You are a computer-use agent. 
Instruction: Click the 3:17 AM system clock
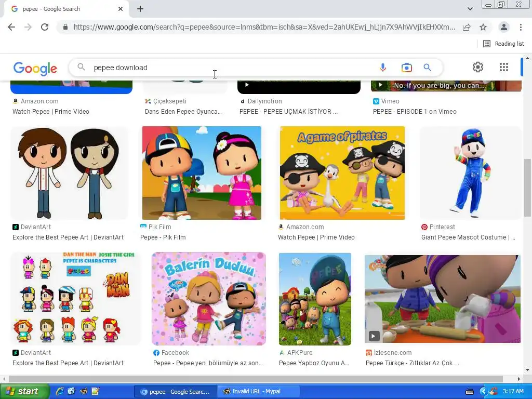pos(513,392)
